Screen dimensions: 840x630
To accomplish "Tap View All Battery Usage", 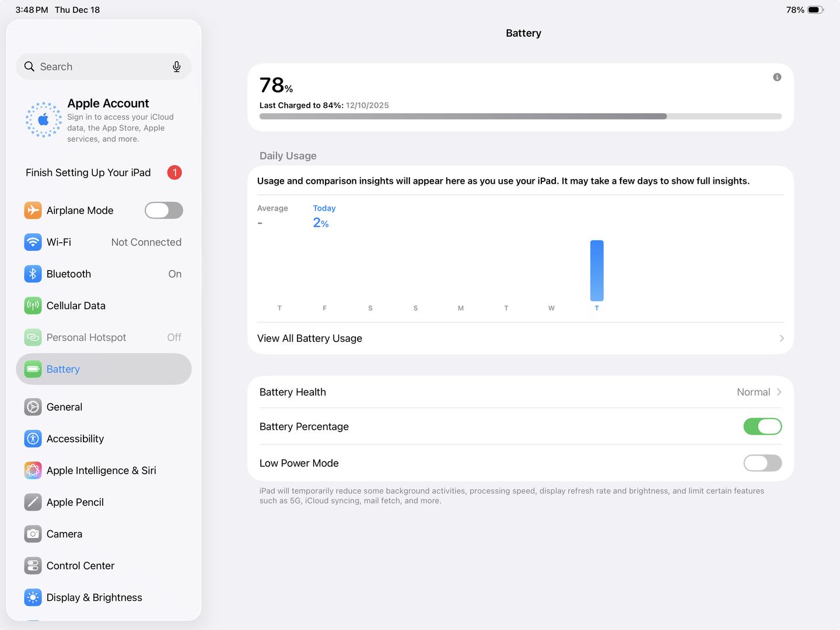I will 520,338.
